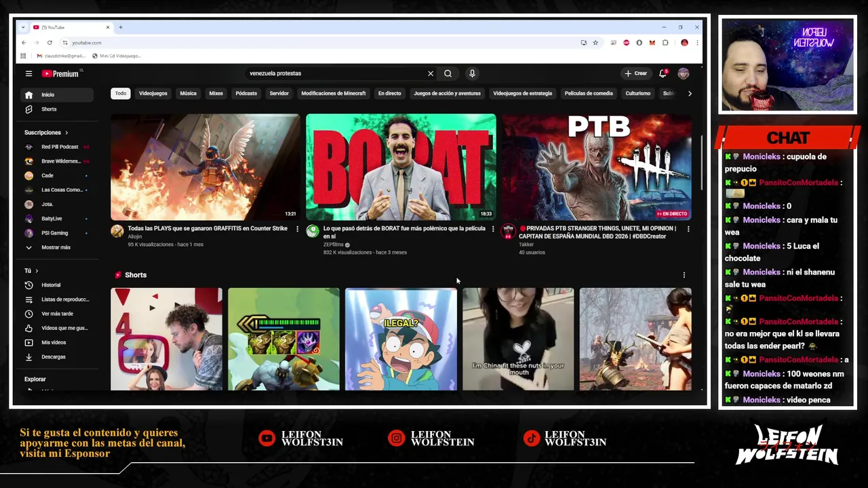Select the Música filter chip
The image size is (868, 488).
tap(189, 94)
